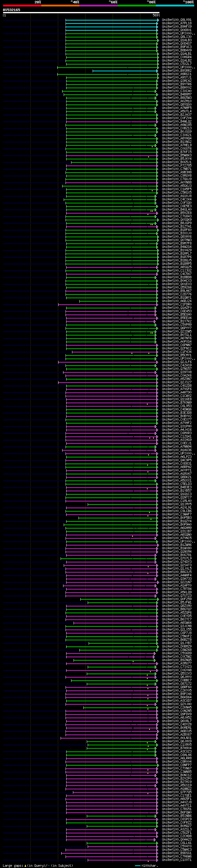Click the cyan alignment bar for UniRef100_Q9LV91

coord(112,20)
